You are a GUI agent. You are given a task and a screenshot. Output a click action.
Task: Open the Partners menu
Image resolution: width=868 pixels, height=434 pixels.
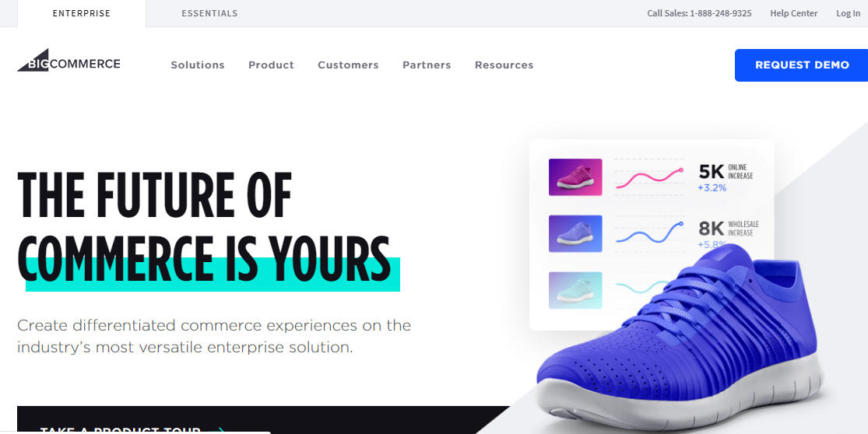pos(427,65)
